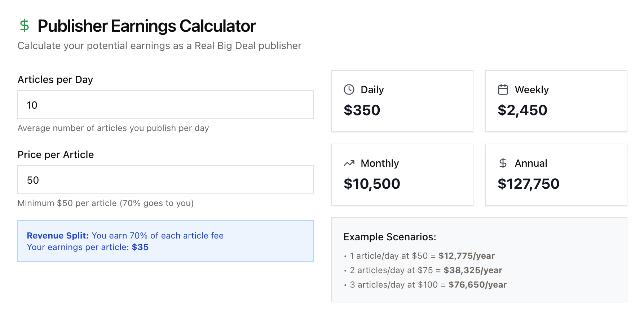
Task: Click inside the Price per Article field
Action: coord(165,180)
